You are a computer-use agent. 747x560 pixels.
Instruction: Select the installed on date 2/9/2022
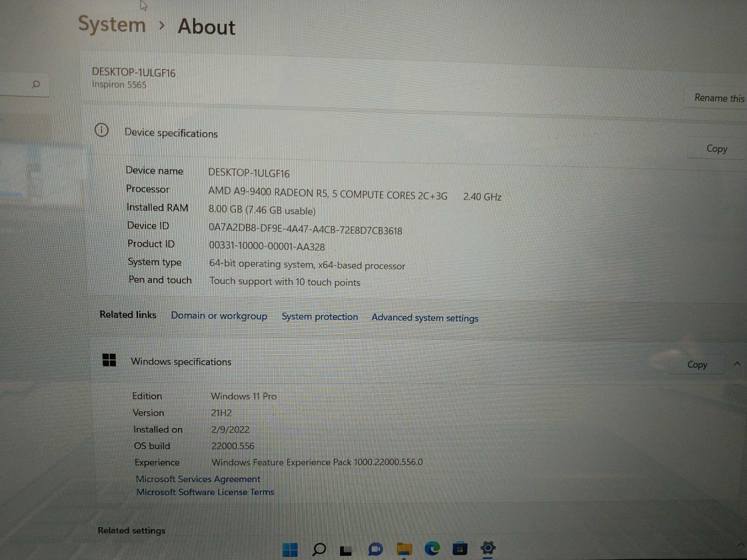tap(230, 429)
